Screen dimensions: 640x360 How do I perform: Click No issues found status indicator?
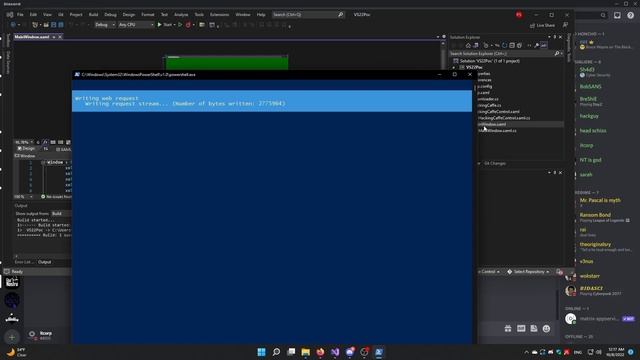(x=56, y=197)
